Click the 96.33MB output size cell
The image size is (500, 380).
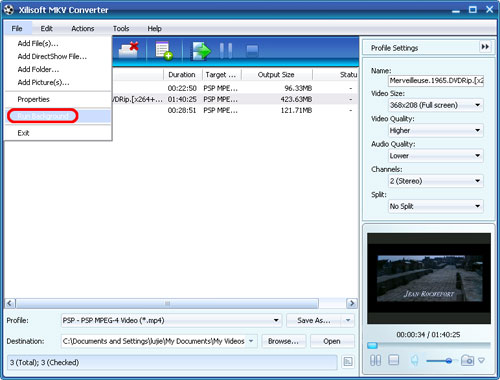coord(298,88)
